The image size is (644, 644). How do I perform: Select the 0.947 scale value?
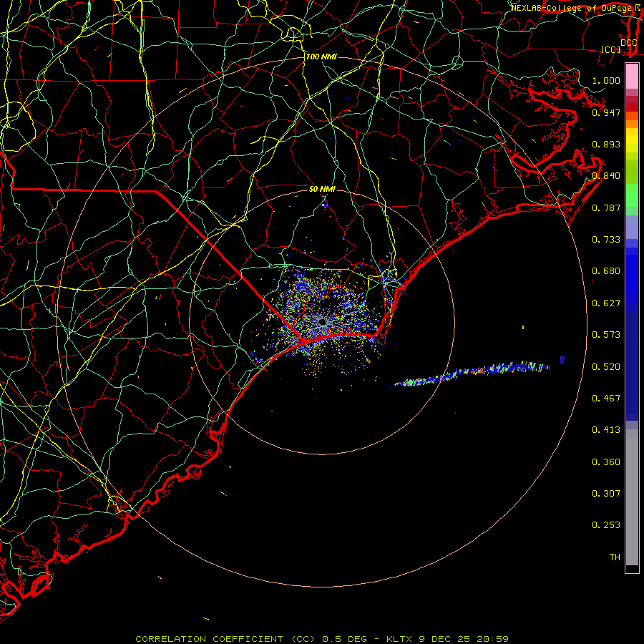click(606, 112)
